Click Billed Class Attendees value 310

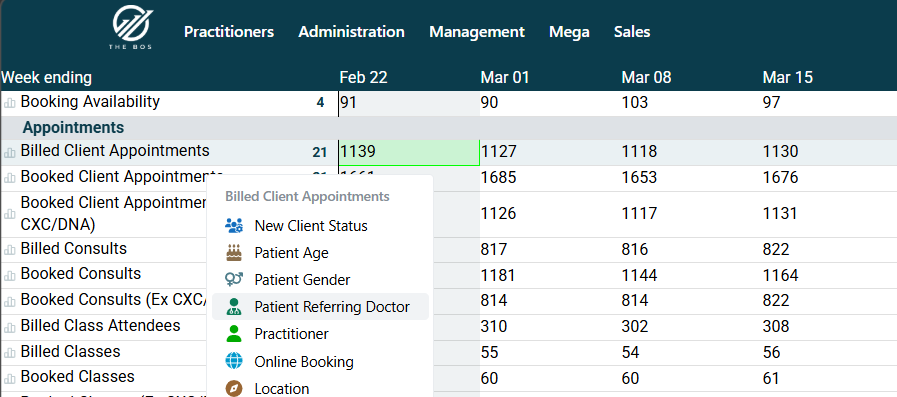click(494, 327)
